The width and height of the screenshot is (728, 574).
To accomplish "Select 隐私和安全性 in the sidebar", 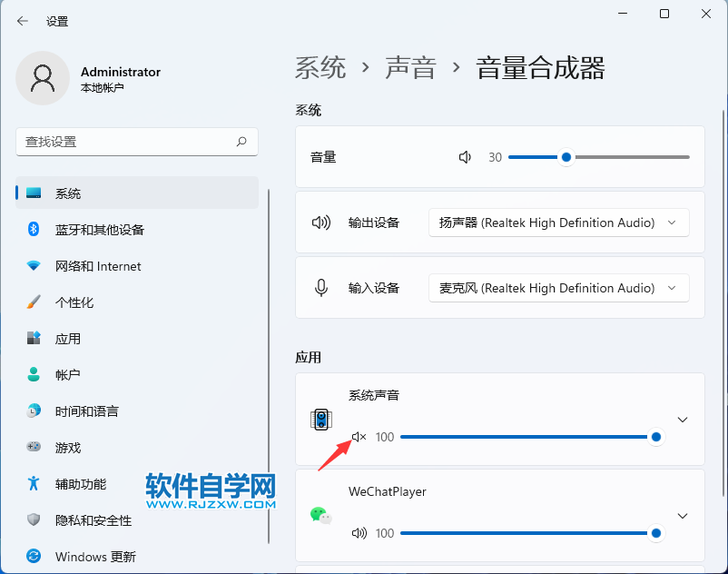I will tap(94, 520).
